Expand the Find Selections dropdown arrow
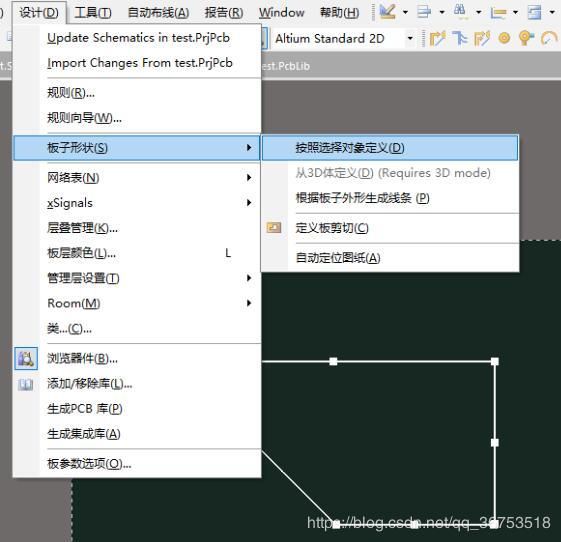This screenshot has width=561, height=542. pos(479,12)
